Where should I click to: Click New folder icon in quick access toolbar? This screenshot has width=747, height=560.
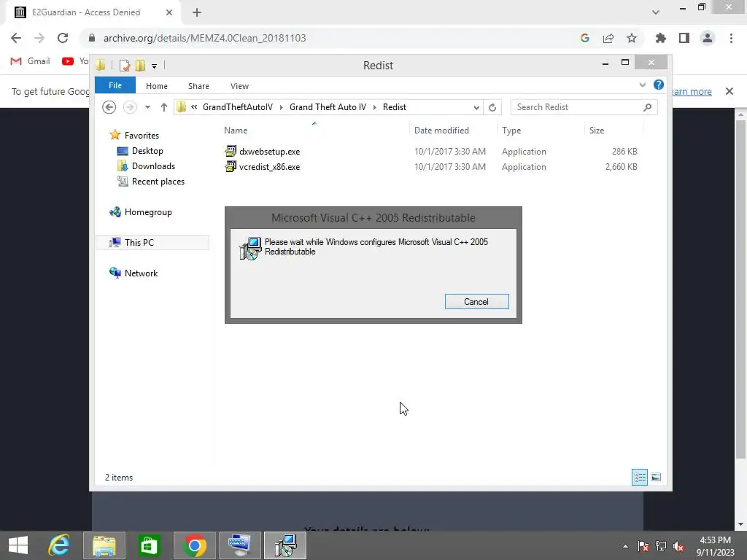[x=141, y=65]
